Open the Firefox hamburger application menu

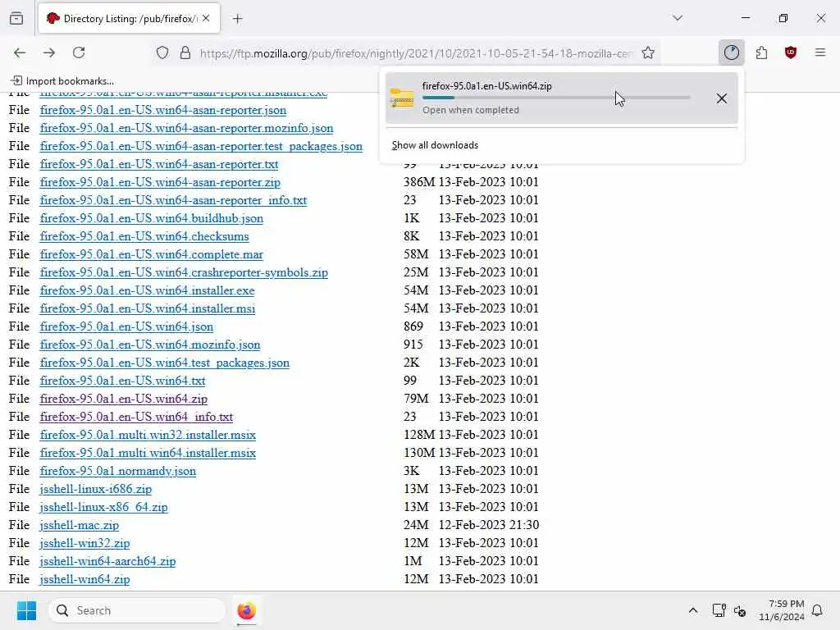pos(820,52)
